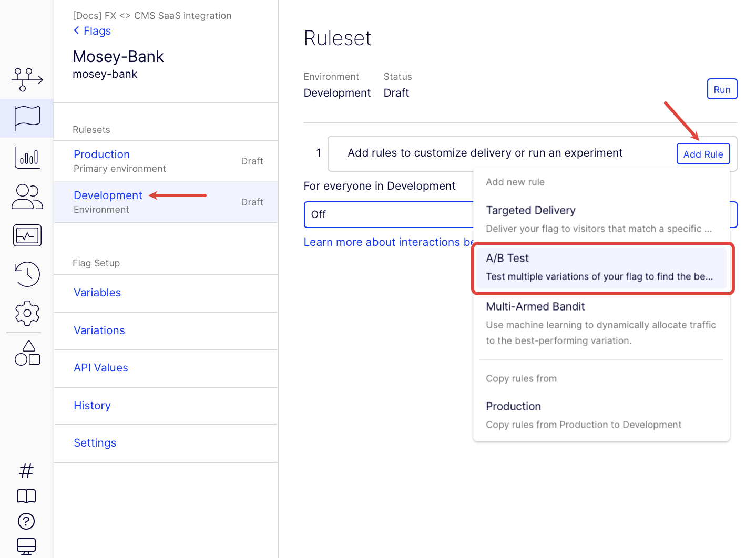Click '[Docs] FX <> CMS SaaS integration' project name

tap(152, 16)
